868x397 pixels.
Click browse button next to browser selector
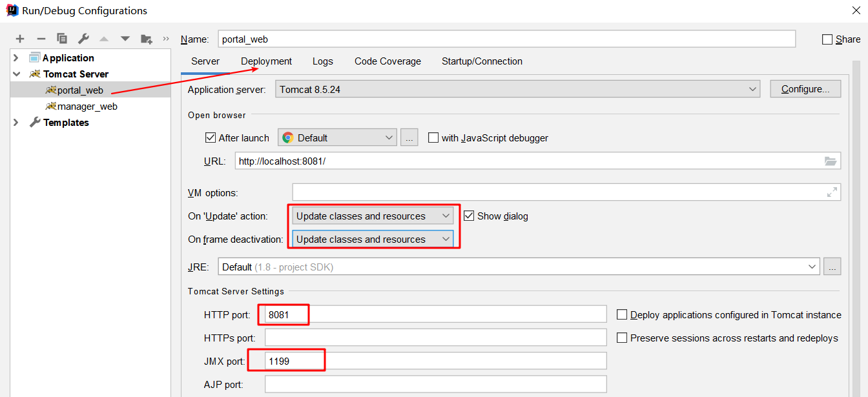click(x=409, y=137)
